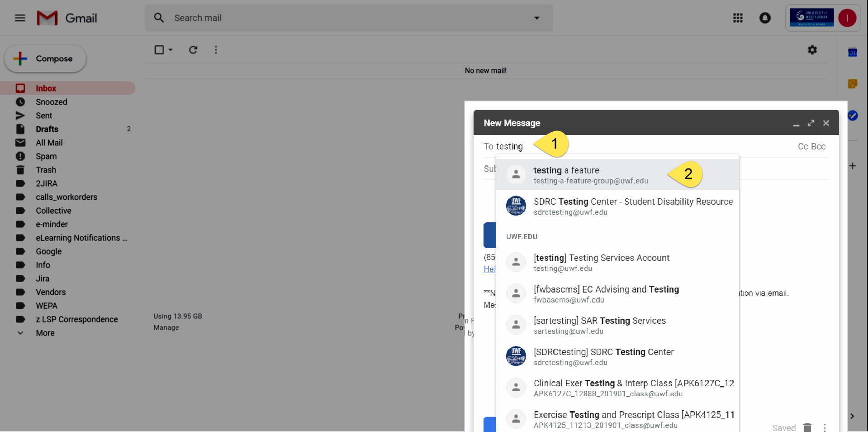The width and height of the screenshot is (868, 432).
Task: Toggle full-screen in New Message window
Action: [x=811, y=123]
